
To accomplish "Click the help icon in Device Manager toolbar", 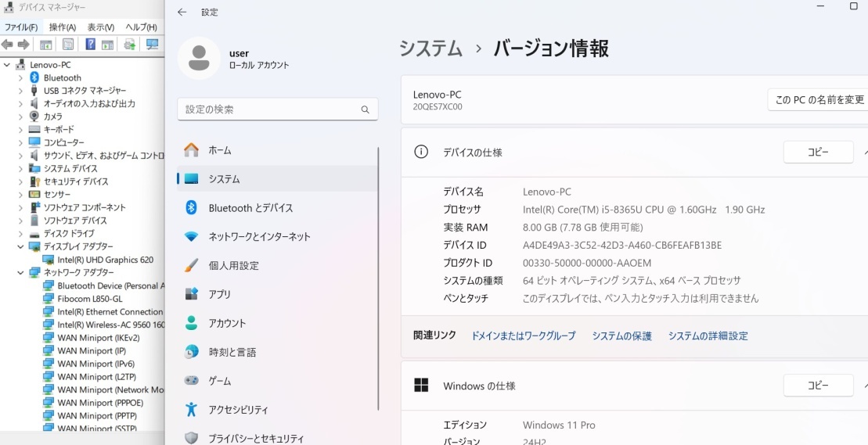I will pos(90,45).
